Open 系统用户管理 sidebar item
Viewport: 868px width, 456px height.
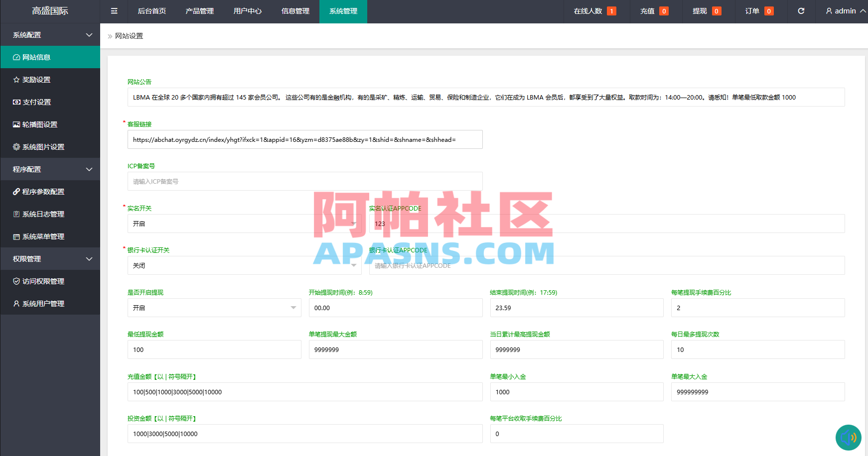50,304
